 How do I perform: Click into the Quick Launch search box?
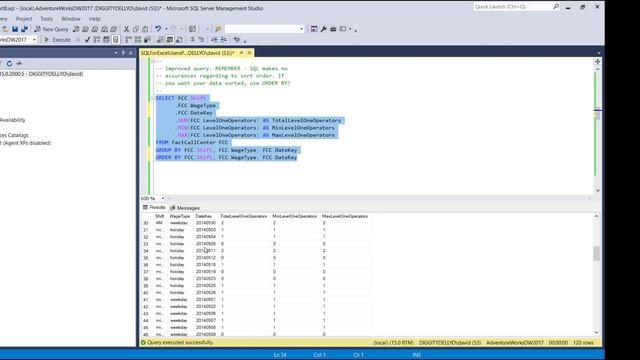pos(513,7)
